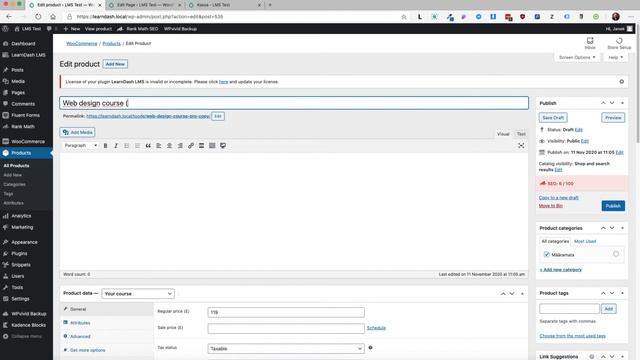Open LearnDash LMS in the sidebar

(27, 55)
